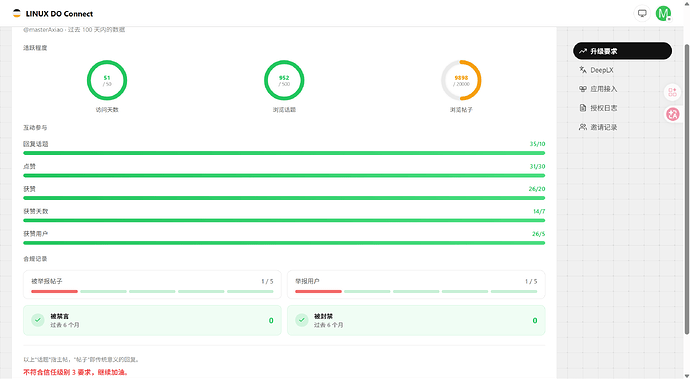Click the 26/20 value for 获赞
690x379 pixels.
(x=537, y=189)
